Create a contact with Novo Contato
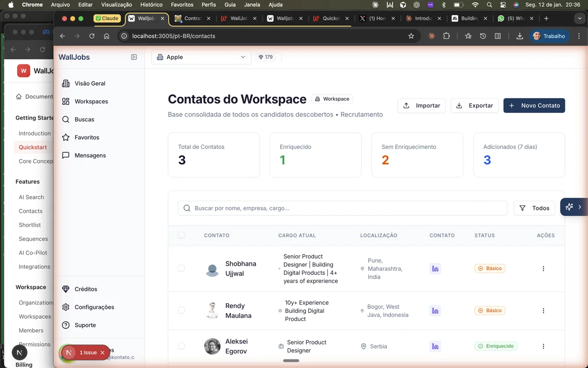588x368 pixels. pos(534,105)
